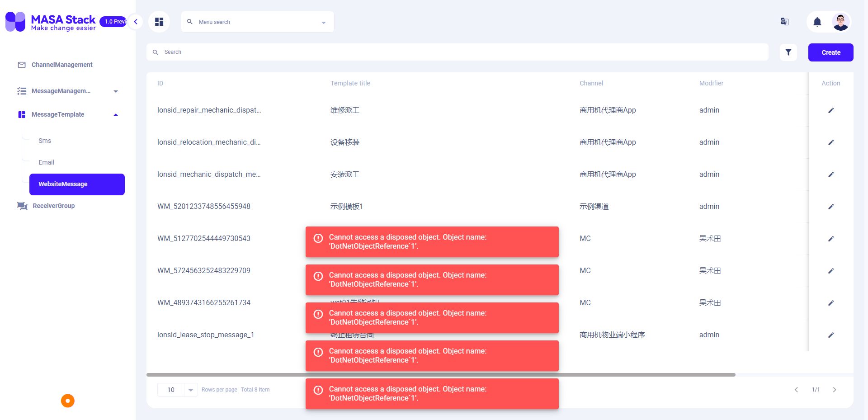Edit the WM_5127702544449730543 row
The height and width of the screenshot is (420, 868).
click(831, 239)
